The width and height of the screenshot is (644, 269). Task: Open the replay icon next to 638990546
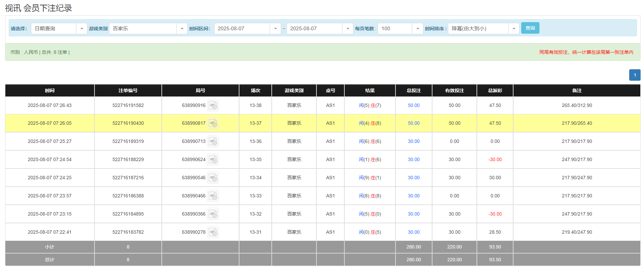(213, 178)
